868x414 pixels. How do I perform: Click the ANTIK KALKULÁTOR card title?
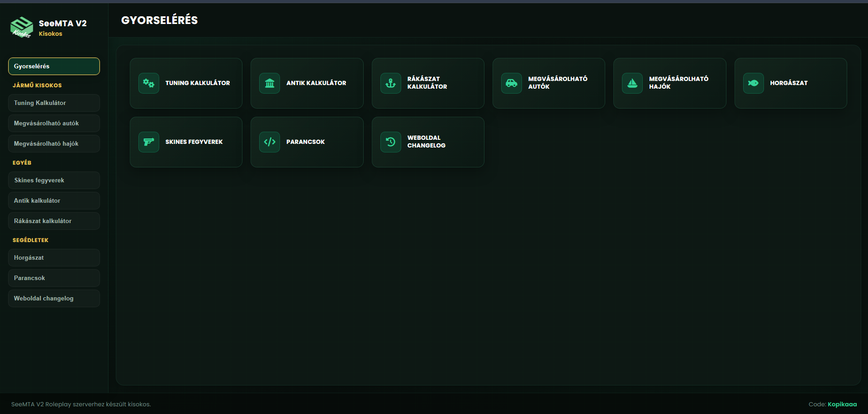click(x=316, y=83)
